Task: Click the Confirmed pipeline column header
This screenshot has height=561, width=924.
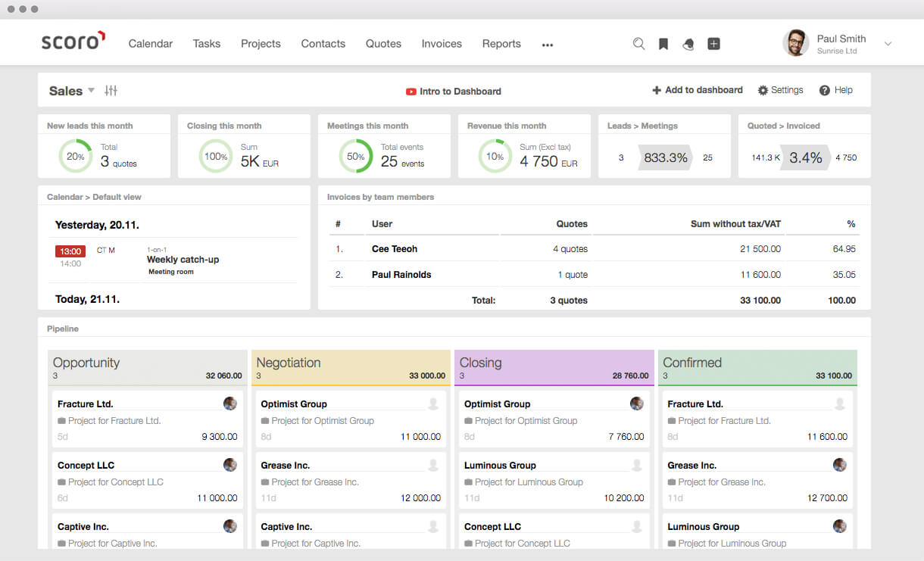Action: pyautogui.click(x=757, y=368)
